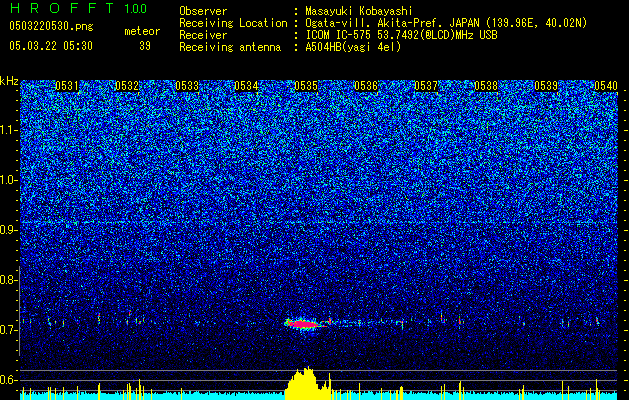
Task: Click the meteor count value 39
Action: pos(145,46)
